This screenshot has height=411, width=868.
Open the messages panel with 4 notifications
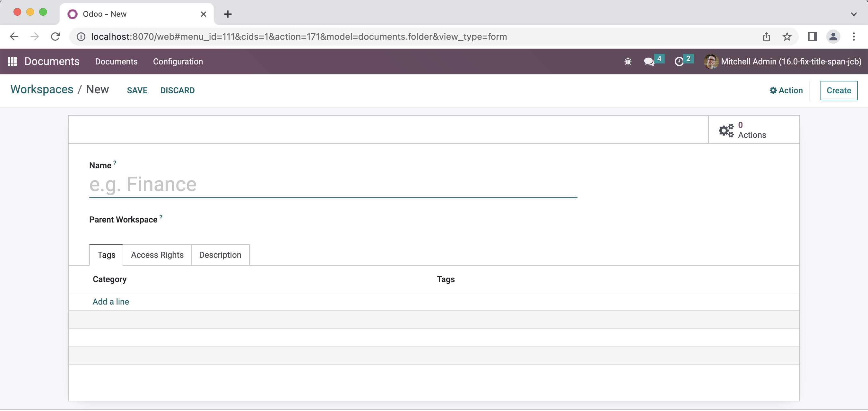click(649, 62)
